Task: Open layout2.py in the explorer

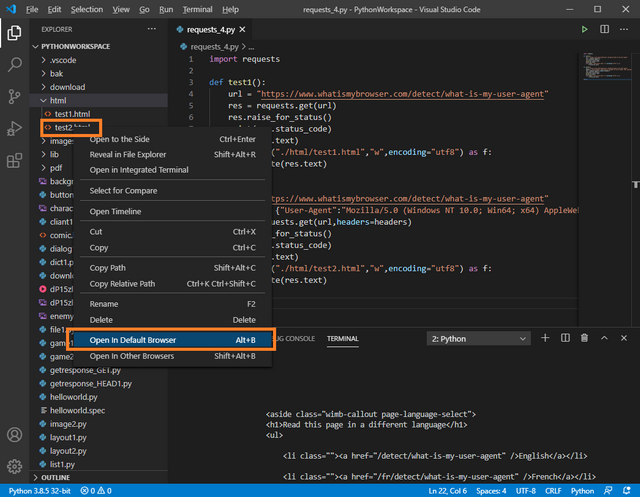Action: click(98, 450)
